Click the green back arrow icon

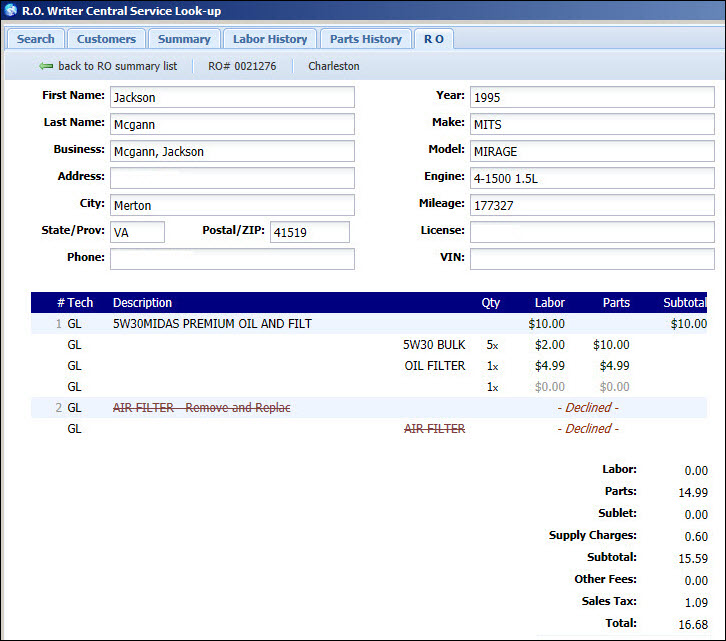pyautogui.click(x=46, y=66)
